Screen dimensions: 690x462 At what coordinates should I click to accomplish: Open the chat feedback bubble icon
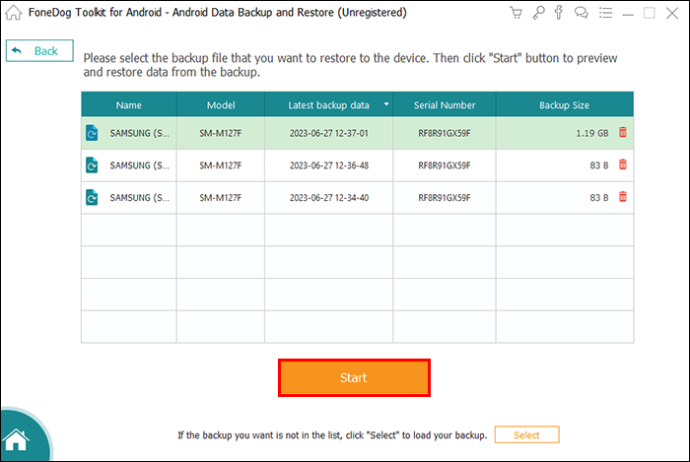(x=581, y=12)
